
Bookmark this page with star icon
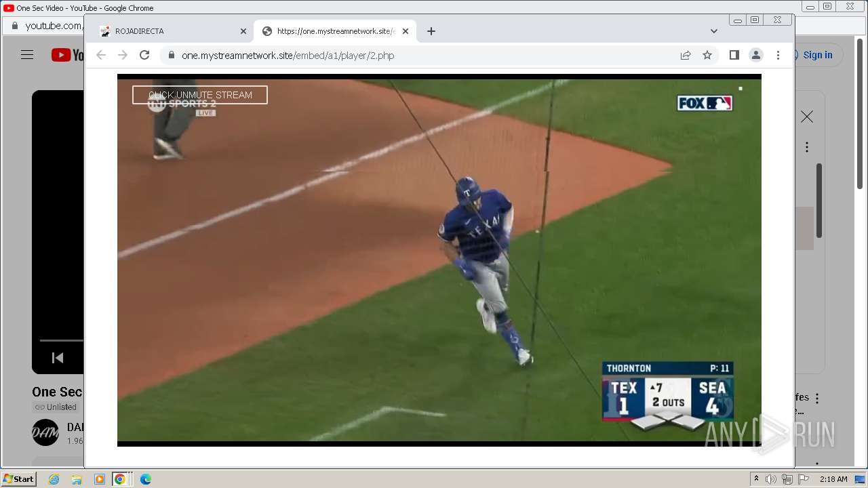click(707, 56)
